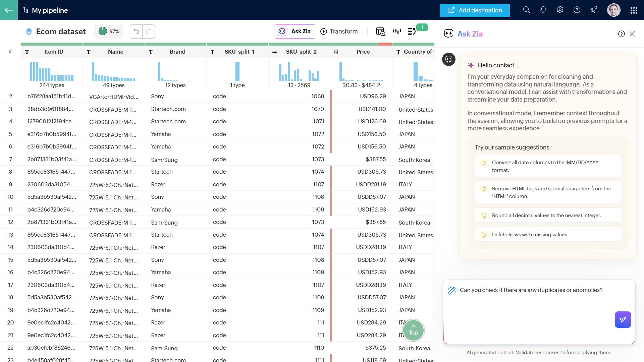Click the Add destination button
The image size is (644, 362).
point(475,10)
